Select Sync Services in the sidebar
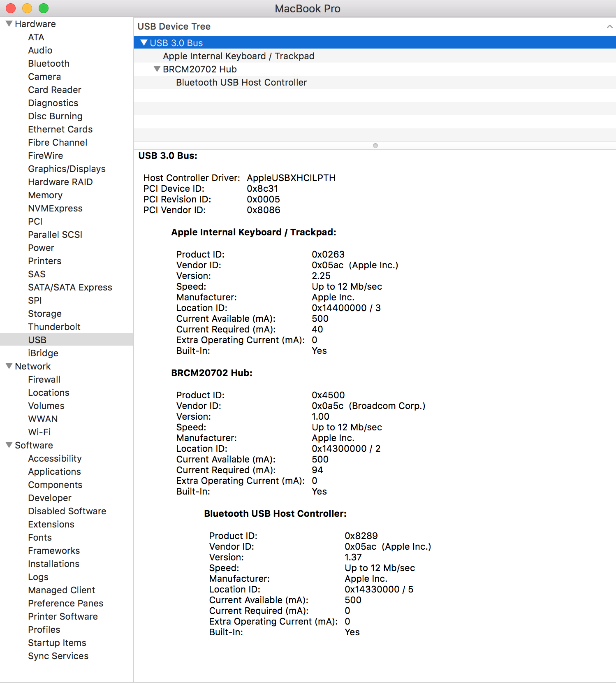The height and width of the screenshot is (683, 616). point(58,656)
